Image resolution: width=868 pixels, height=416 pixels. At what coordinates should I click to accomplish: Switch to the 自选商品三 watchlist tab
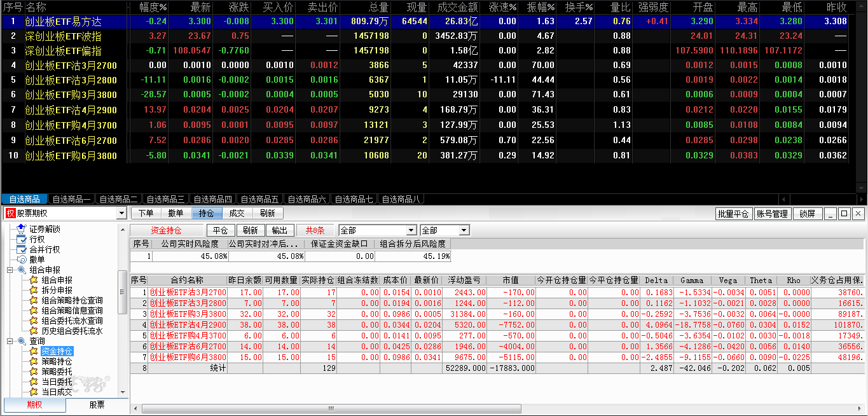[164, 200]
